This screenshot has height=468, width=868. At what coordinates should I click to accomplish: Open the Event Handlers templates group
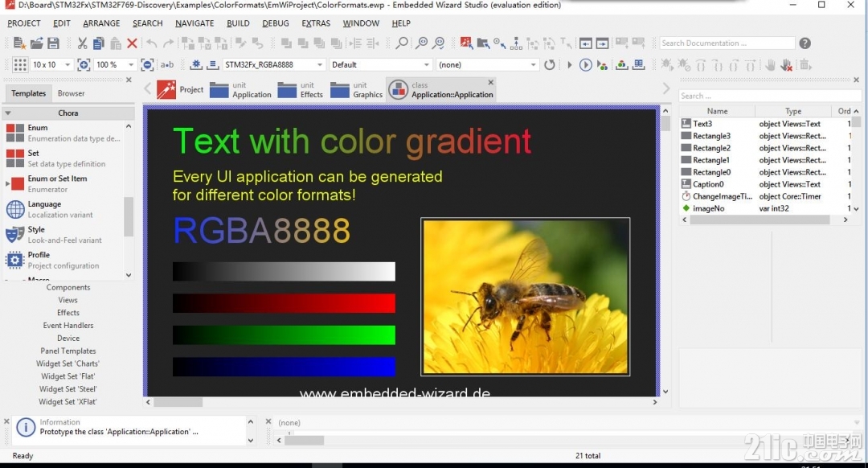pos(68,326)
